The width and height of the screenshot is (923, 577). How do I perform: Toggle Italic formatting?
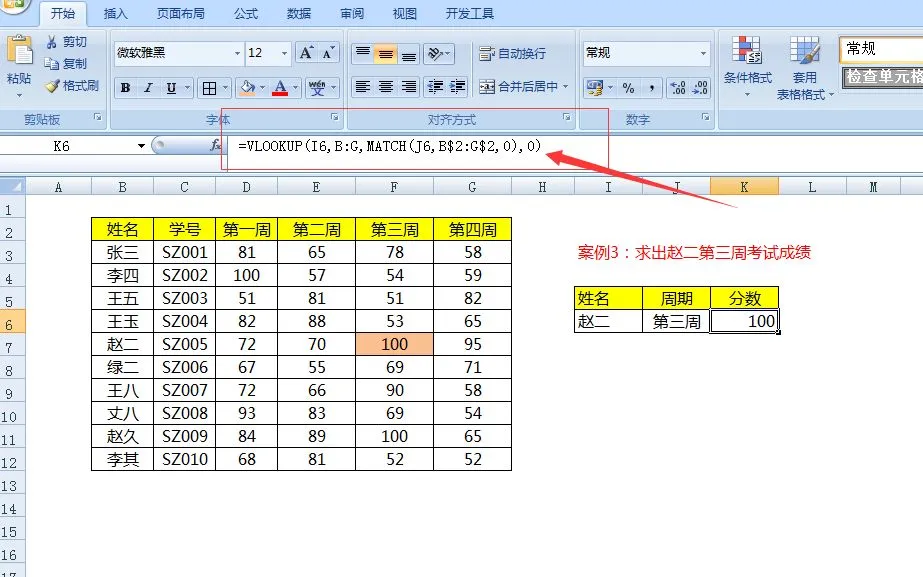click(148, 88)
